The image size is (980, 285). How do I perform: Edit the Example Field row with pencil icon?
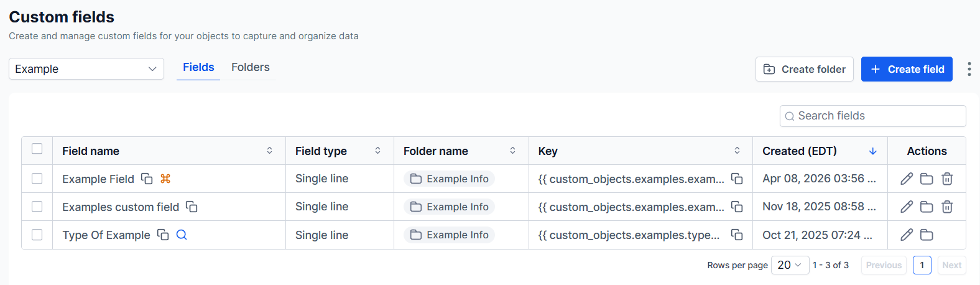click(x=907, y=179)
